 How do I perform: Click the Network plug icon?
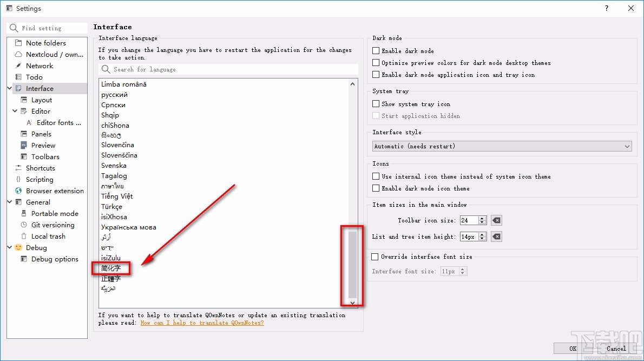click(18, 65)
